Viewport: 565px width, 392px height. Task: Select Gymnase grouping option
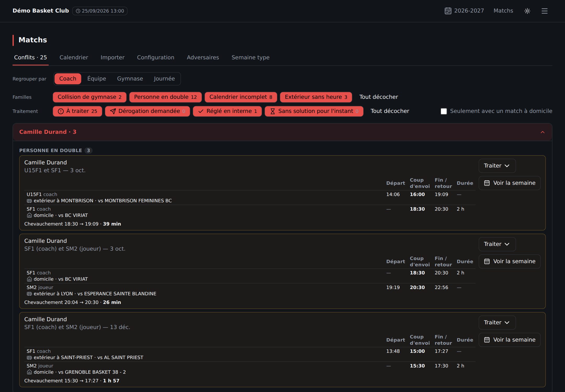[x=130, y=79]
